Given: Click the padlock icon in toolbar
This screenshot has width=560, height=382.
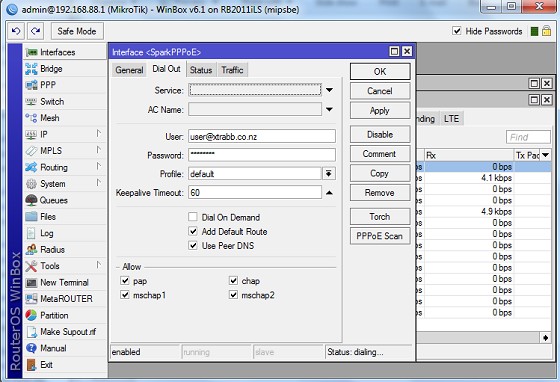Looking at the screenshot, I should pyautogui.click(x=546, y=31).
